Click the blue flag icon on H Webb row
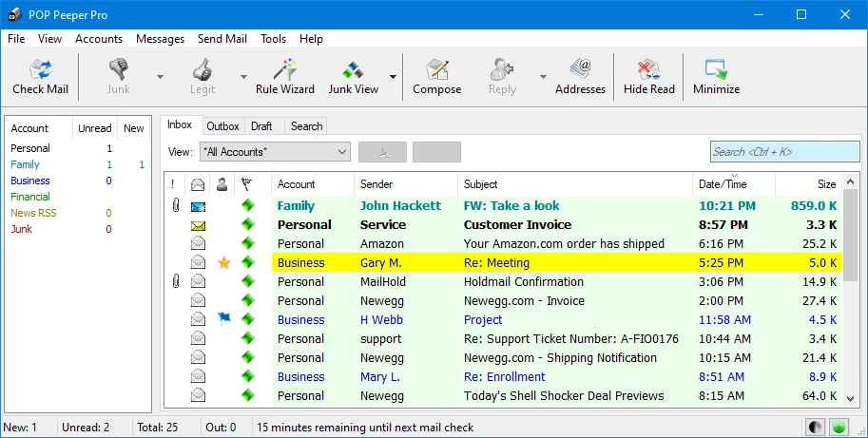The height and width of the screenshot is (438, 868). point(223,318)
